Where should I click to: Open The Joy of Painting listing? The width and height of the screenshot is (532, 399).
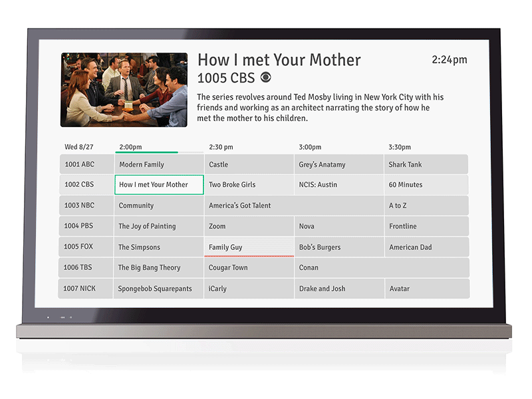pos(158,226)
